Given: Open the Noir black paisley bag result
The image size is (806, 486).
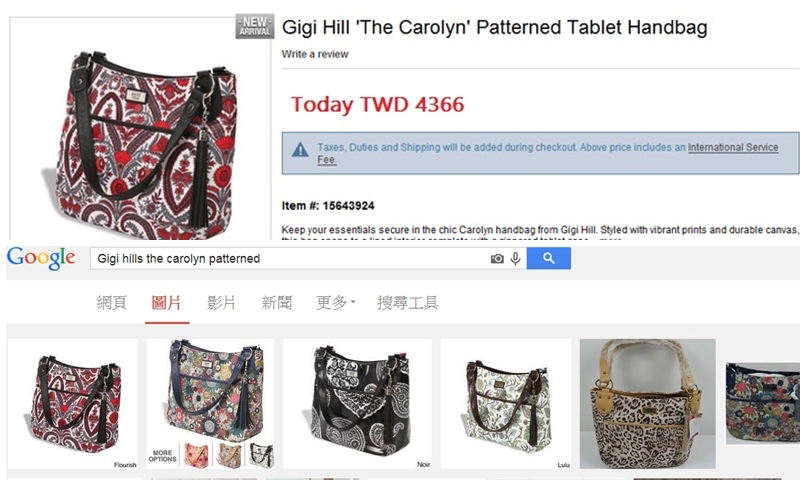Looking at the screenshot, I should tap(357, 403).
